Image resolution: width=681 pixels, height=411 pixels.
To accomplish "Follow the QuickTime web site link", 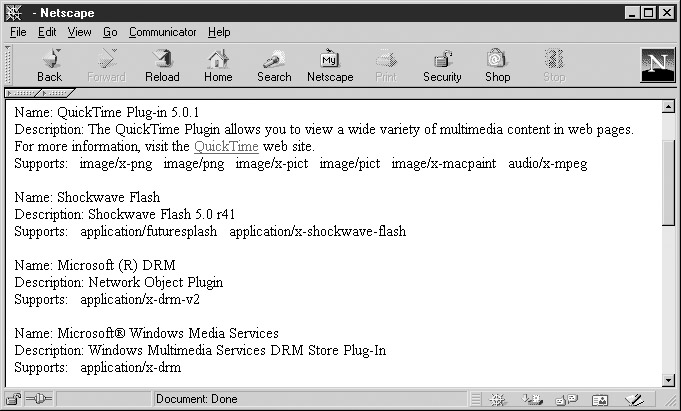I will 225,146.
